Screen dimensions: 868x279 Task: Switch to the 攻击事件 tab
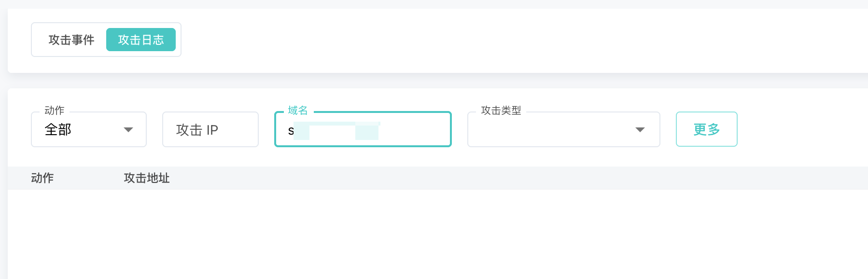pos(71,40)
